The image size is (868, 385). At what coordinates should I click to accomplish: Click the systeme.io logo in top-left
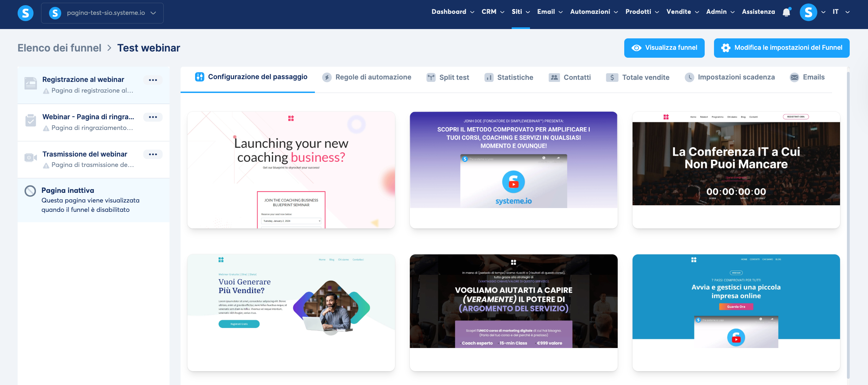26,13
